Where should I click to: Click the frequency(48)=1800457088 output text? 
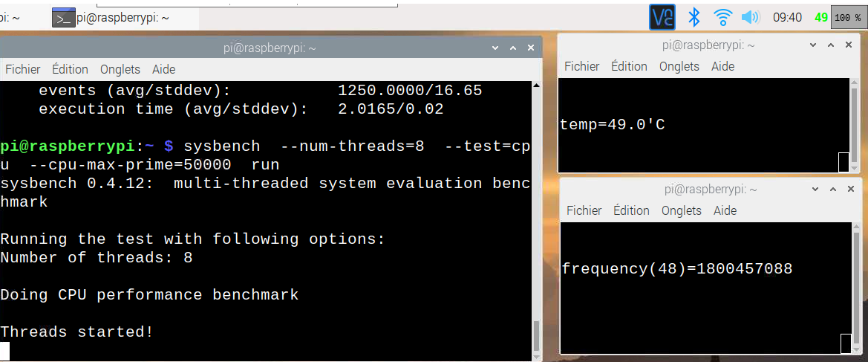point(677,269)
